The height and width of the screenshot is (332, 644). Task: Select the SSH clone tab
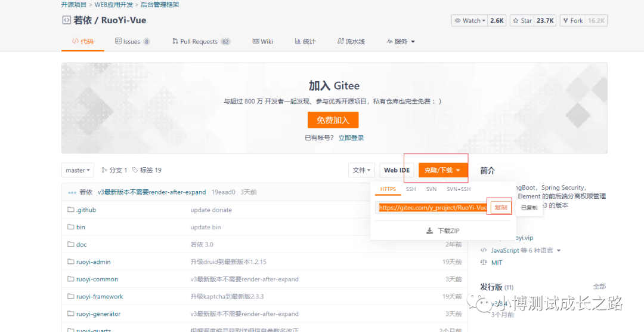click(411, 189)
